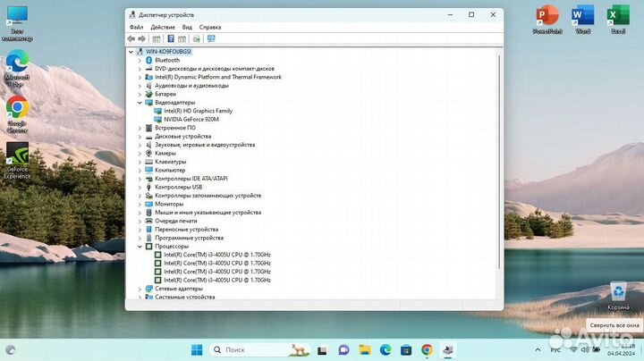Open the chat icon on taskbar
Viewport: 644px width, 361px height.
[x=343, y=350]
